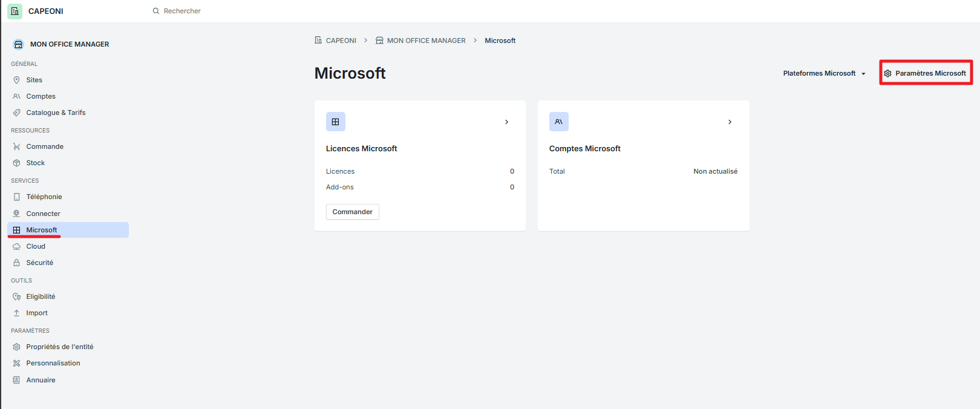This screenshot has height=409, width=980.
Task: Go to Catalogue & Tarifs menu entry
Action: (68, 113)
